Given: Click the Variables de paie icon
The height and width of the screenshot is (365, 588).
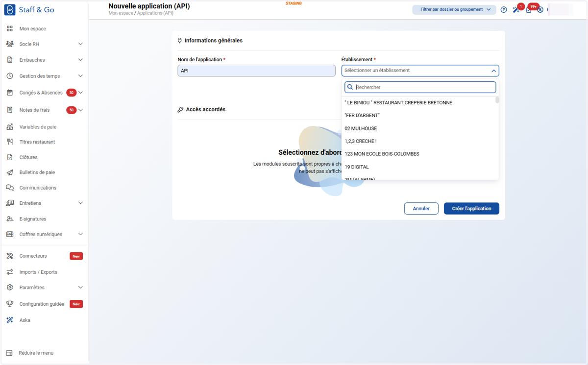Looking at the screenshot, I should point(10,127).
